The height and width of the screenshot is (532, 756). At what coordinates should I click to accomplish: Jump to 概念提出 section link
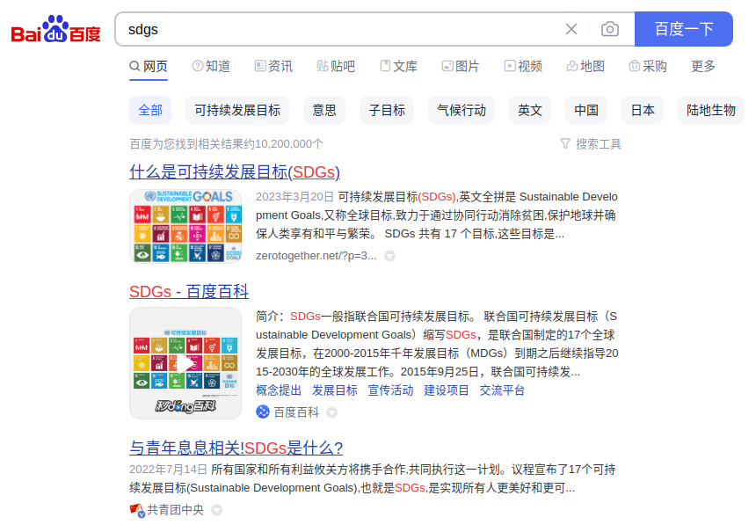pos(279,390)
